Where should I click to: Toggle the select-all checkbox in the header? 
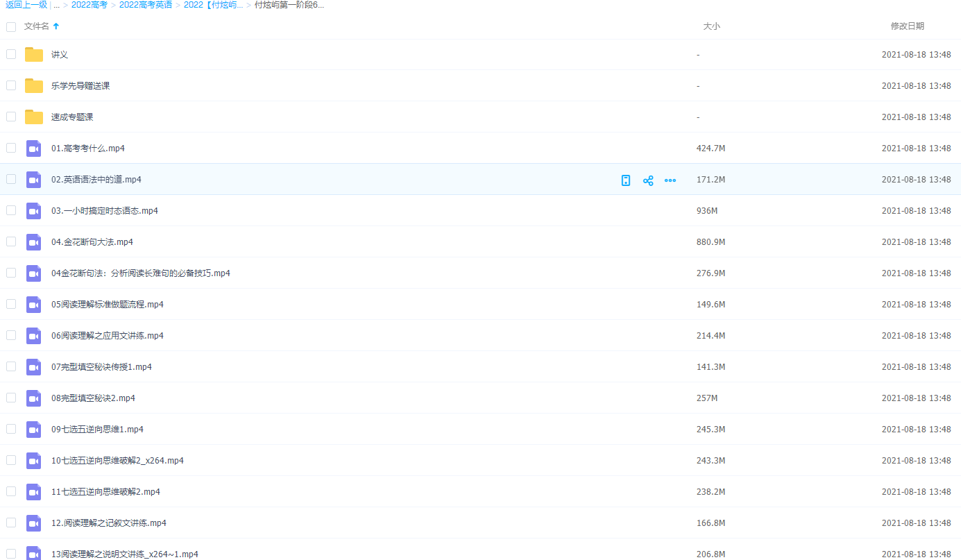(11, 27)
